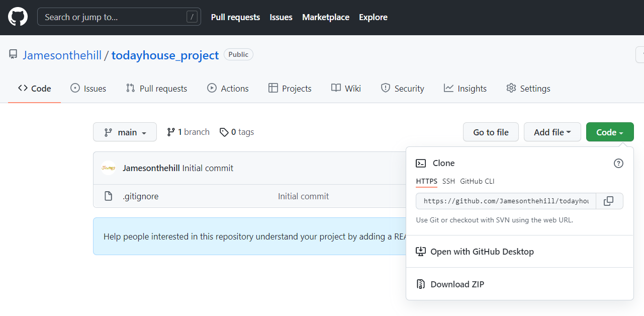Screen dimensions: 644x316
Task: Select the Pull requests repository tab
Action: coord(156,89)
